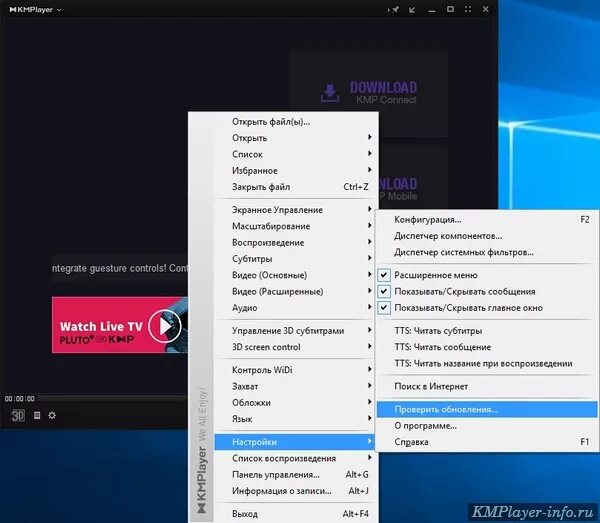600x523 pixels.
Task: Open the playlist icon in control bar
Action: pyautogui.click(x=37, y=415)
